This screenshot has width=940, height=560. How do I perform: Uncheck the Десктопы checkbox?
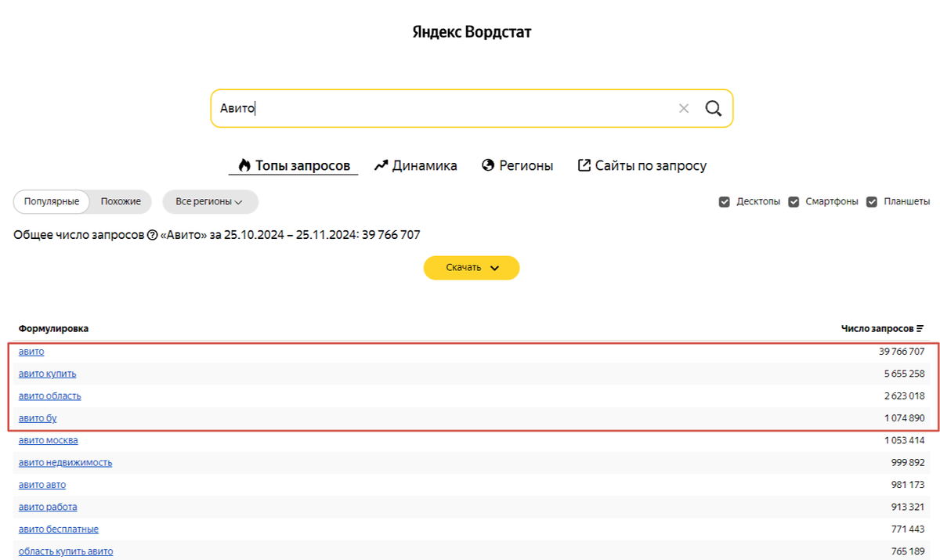[725, 202]
